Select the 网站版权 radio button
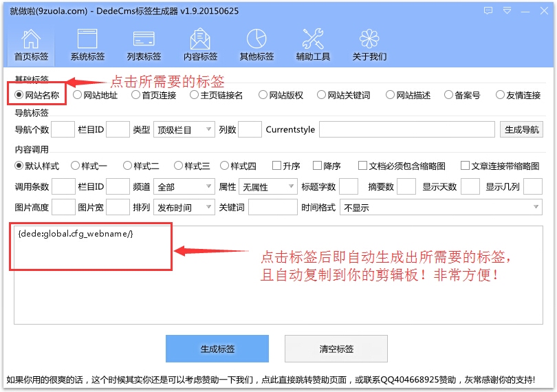The image size is (557, 392). [281, 95]
